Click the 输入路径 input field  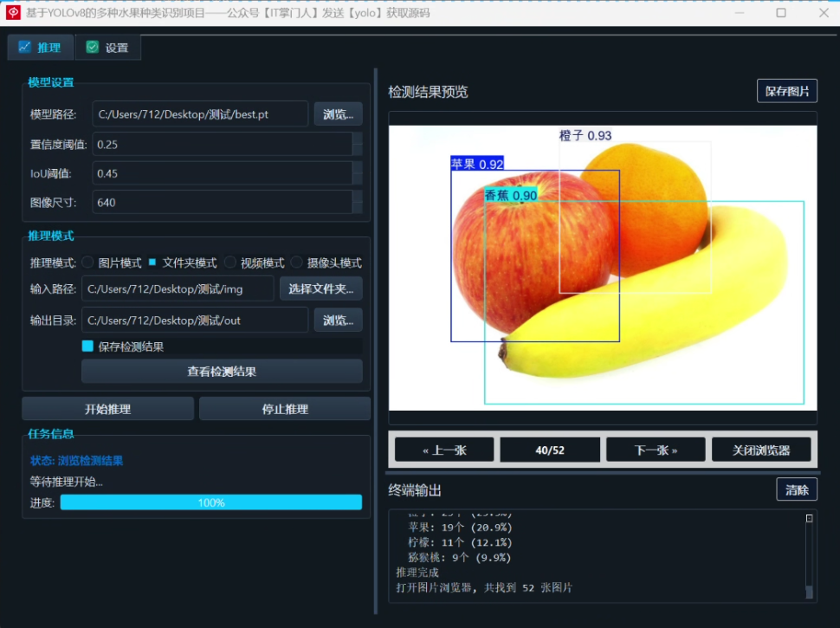click(178, 288)
